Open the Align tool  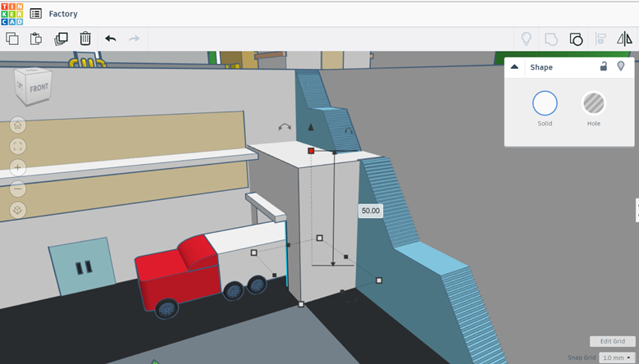(600, 39)
